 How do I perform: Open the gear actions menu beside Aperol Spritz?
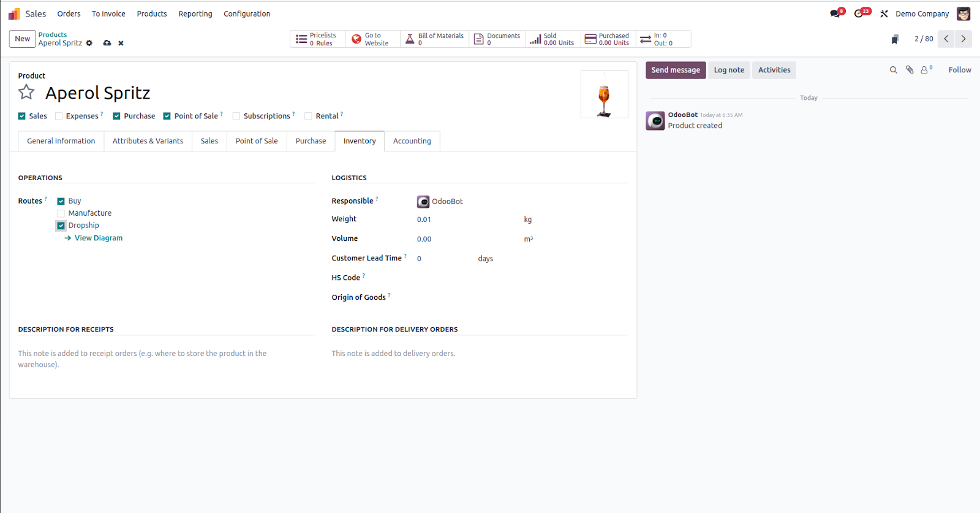(89, 43)
